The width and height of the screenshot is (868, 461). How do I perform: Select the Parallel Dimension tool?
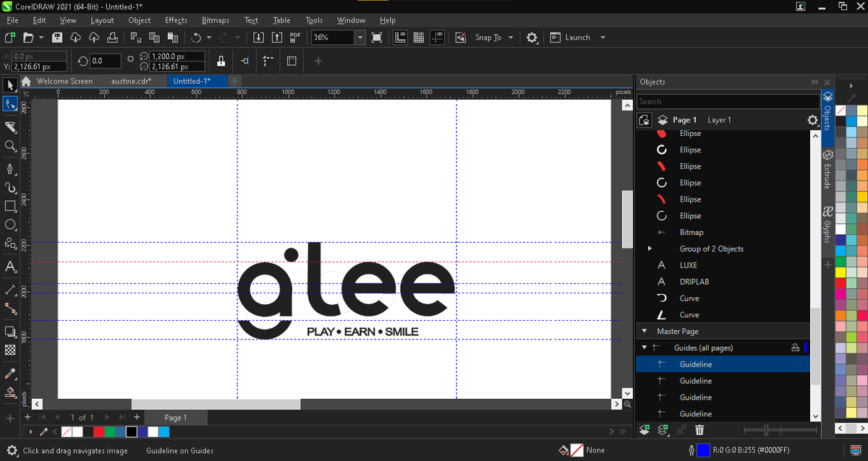click(x=10, y=290)
